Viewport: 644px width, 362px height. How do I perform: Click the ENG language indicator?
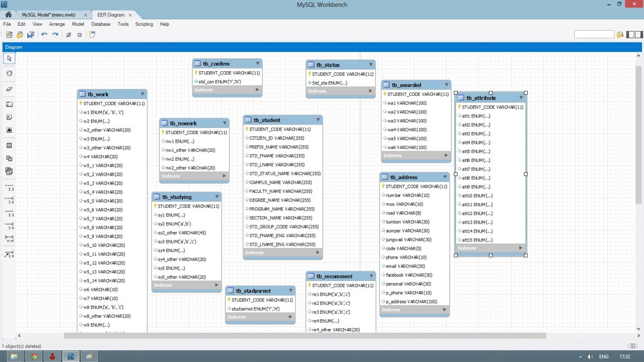pos(604,357)
